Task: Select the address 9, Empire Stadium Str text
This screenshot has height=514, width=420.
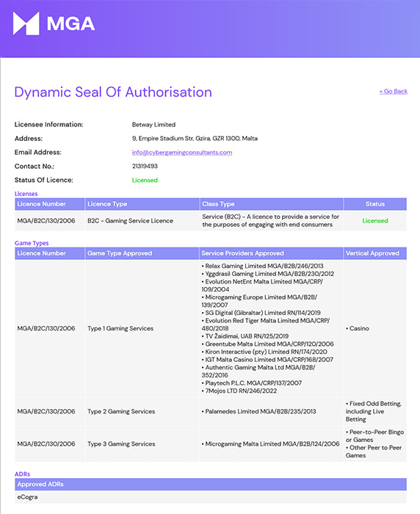Action: pos(195,138)
